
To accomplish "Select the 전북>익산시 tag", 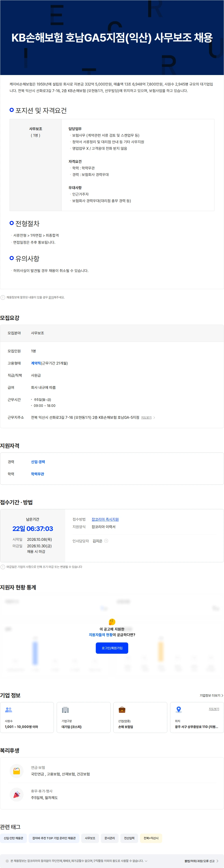I will point(151,838).
